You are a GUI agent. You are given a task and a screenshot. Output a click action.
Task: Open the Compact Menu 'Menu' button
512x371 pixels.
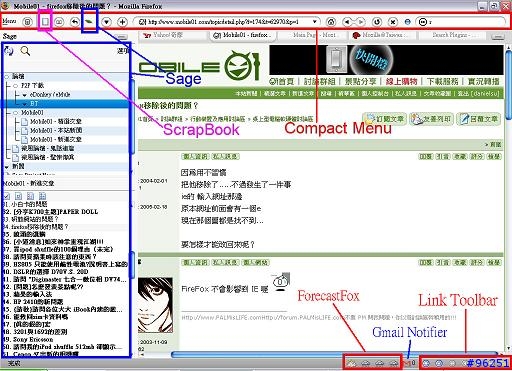9,21
